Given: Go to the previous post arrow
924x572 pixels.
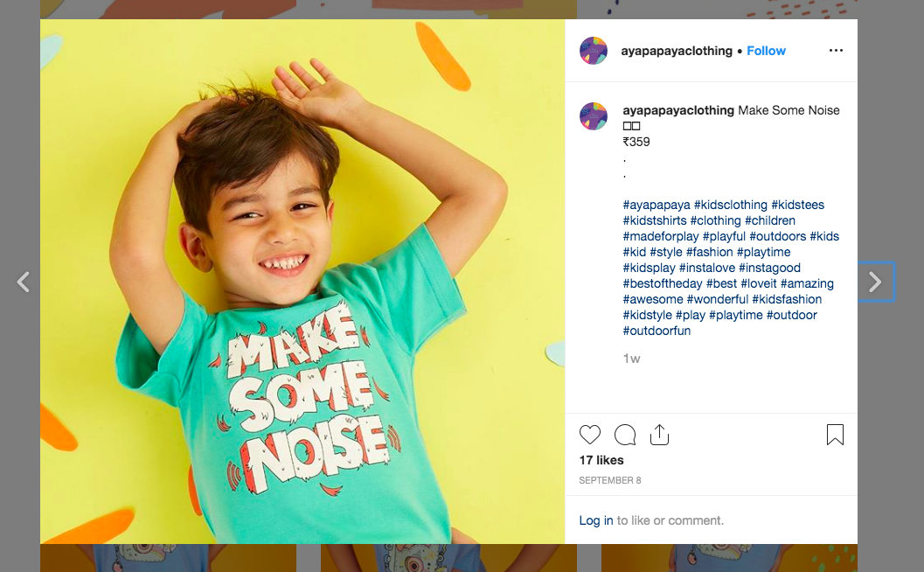Looking at the screenshot, I should [24, 282].
